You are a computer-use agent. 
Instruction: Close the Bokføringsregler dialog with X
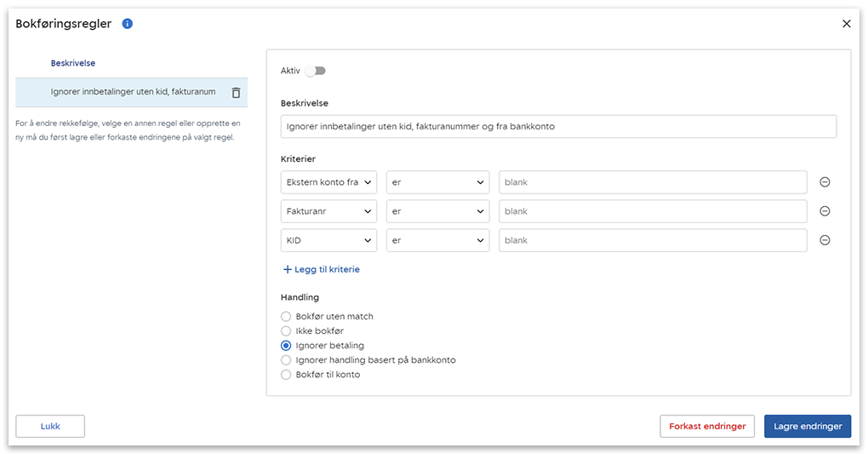point(846,24)
